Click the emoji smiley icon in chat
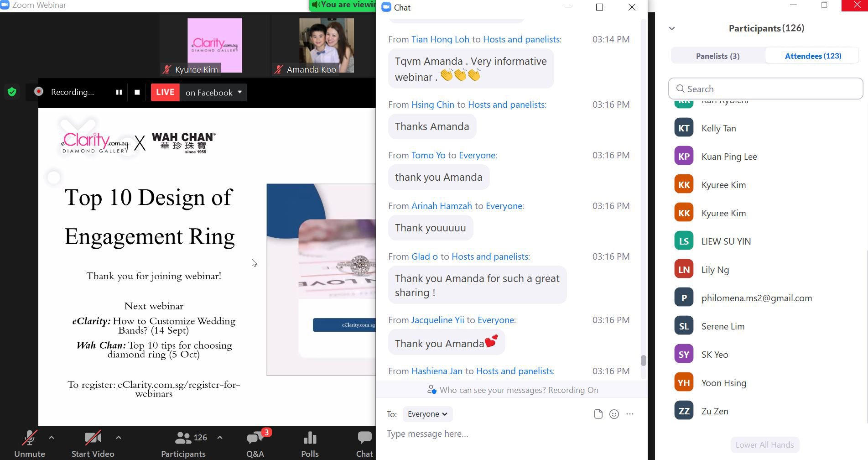This screenshot has height=460, width=868. pos(614,414)
